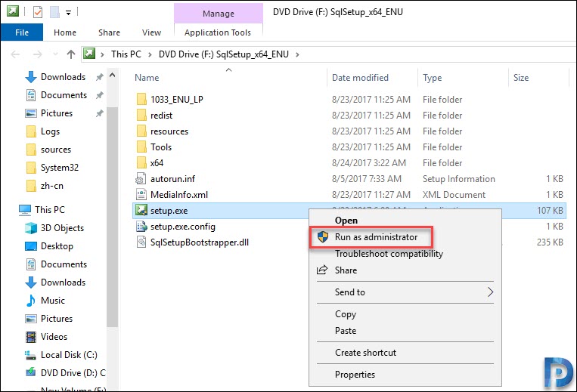
Task: Go up one folder level arrow
Action: pyautogui.click(x=70, y=54)
